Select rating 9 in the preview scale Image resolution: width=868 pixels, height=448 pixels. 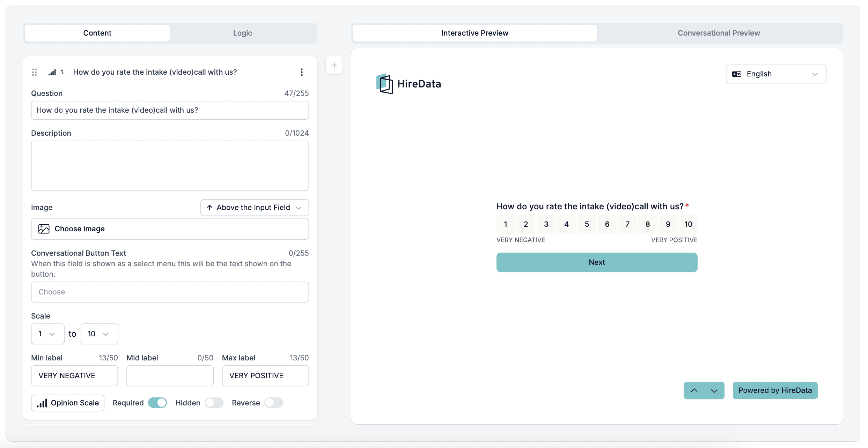pos(668,224)
